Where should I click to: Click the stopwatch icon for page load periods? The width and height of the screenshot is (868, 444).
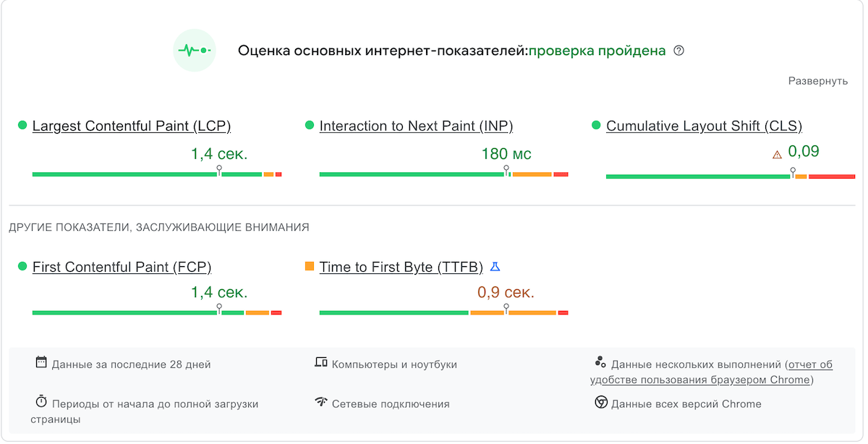point(41,401)
